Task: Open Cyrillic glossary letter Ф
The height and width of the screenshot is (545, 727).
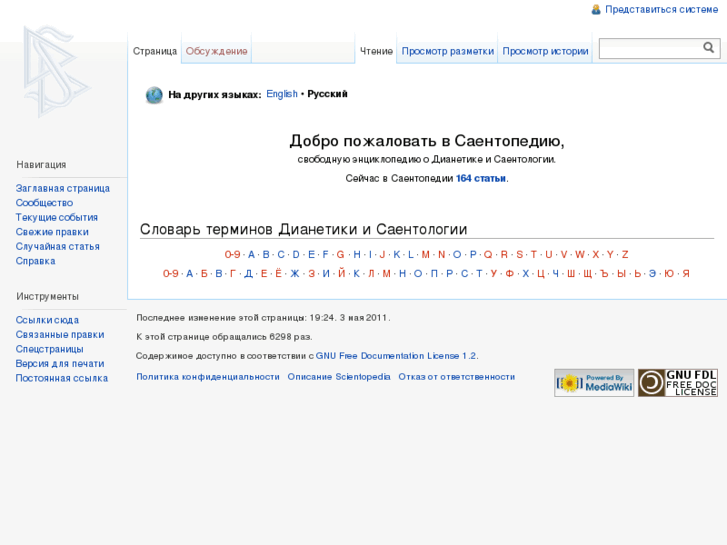Action: point(510,274)
